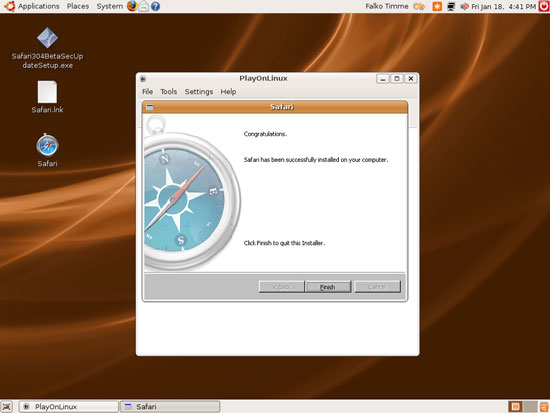Image resolution: width=550 pixels, height=413 pixels.
Task: Click the Safari compass image in installer
Action: (x=192, y=193)
